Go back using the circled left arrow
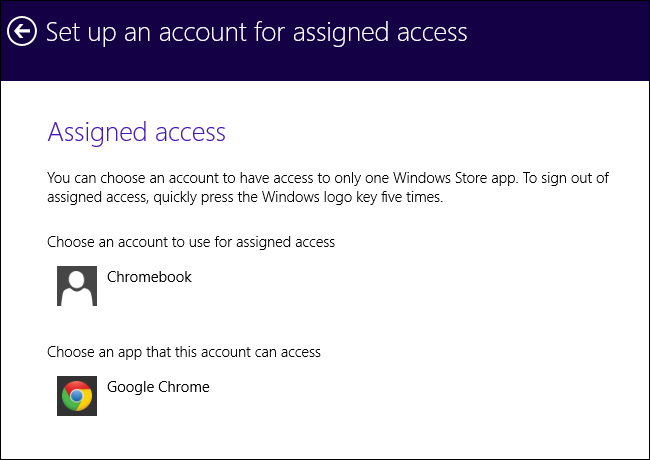 pyautogui.click(x=21, y=31)
